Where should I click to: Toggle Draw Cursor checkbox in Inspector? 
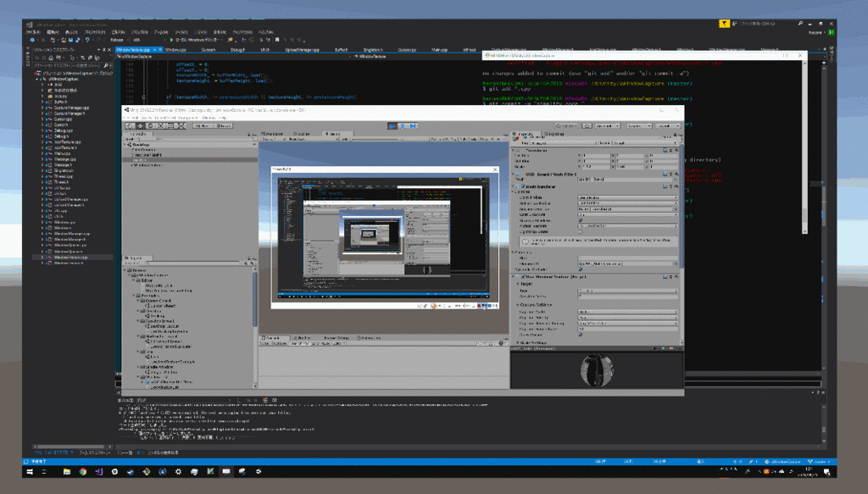pyautogui.click(x=580, y=335)
